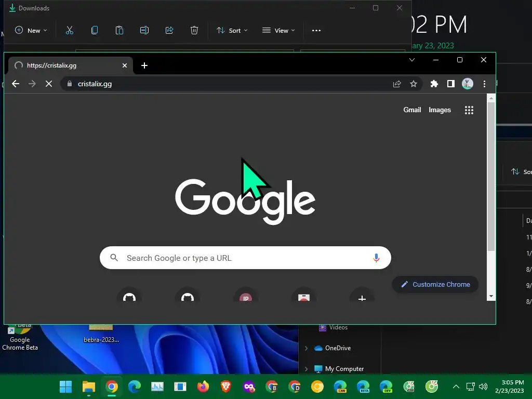Close the cristalix.gg tab
This screenshot has height=399, width=532.
(125, 65)
